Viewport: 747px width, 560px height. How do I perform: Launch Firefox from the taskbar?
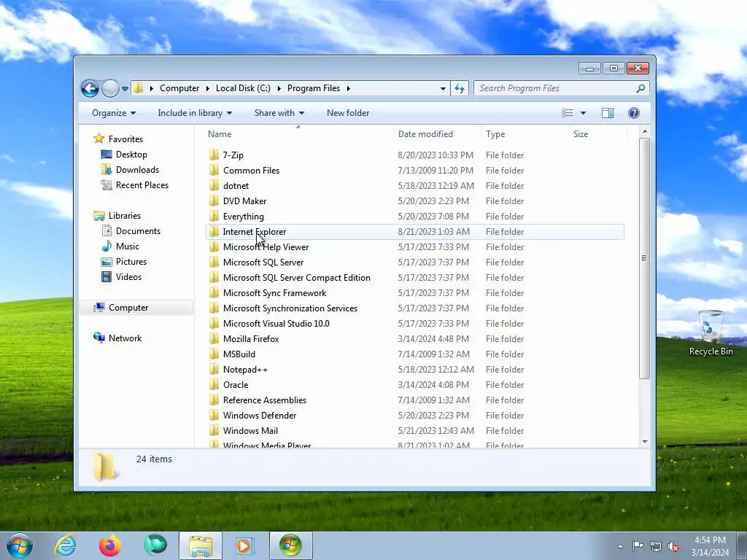tap(110, 545)
